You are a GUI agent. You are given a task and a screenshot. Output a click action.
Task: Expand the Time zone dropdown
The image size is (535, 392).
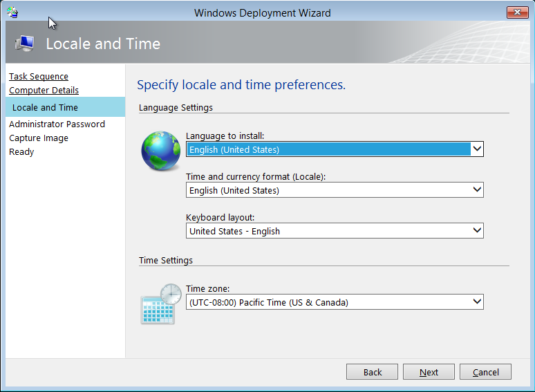(x=335, y=302)
